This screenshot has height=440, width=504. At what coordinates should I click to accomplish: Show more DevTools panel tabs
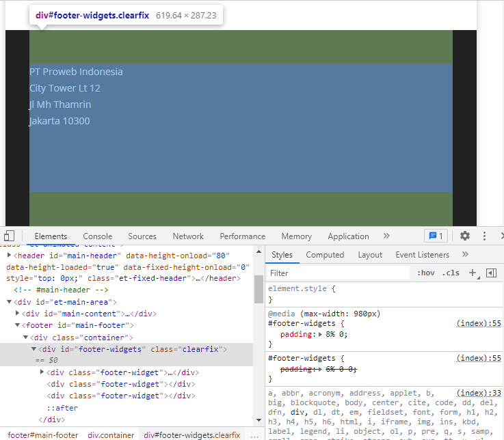pyautogui.click(x=386, y=236)
